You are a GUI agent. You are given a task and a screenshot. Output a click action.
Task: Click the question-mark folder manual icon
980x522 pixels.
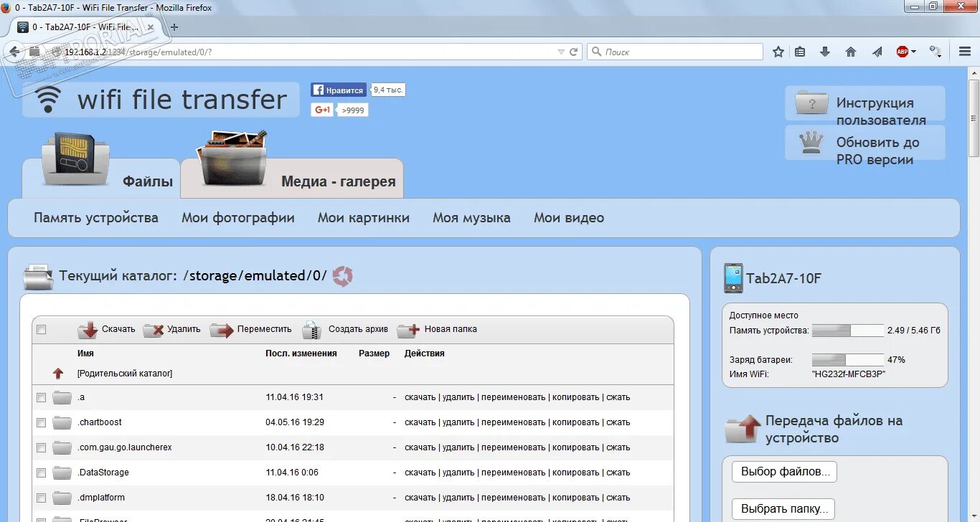pos(811,103)
